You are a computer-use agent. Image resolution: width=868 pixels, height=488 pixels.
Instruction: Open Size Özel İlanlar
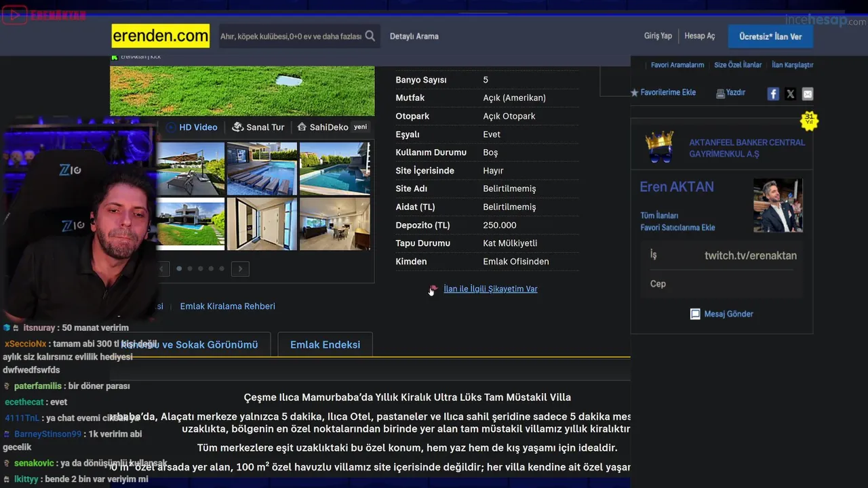coord(738,65)
